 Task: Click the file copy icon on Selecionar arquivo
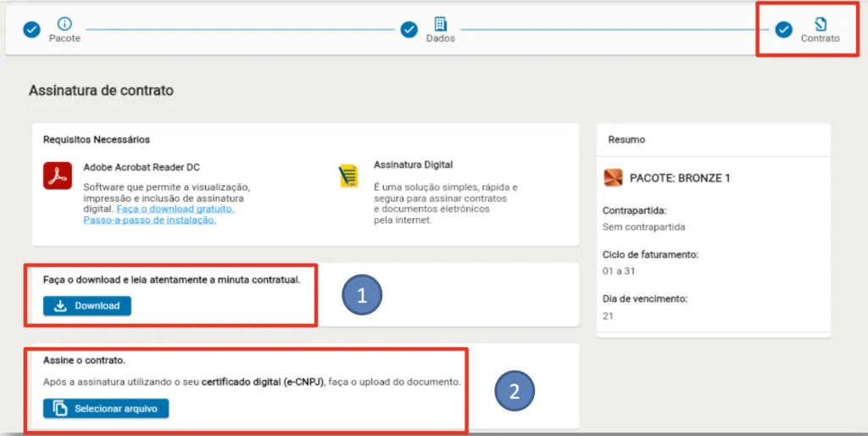coord(60,409)
